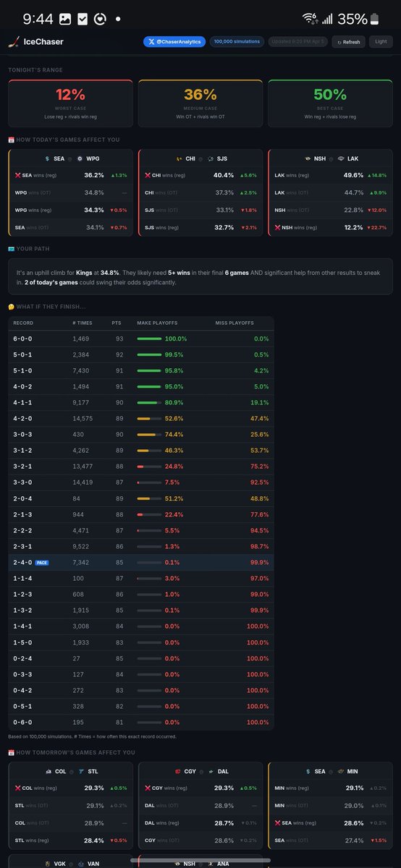This screenshot has width=401, height=868.
Task: Tap the battery icon in status bar
Action: coord(374,18)
